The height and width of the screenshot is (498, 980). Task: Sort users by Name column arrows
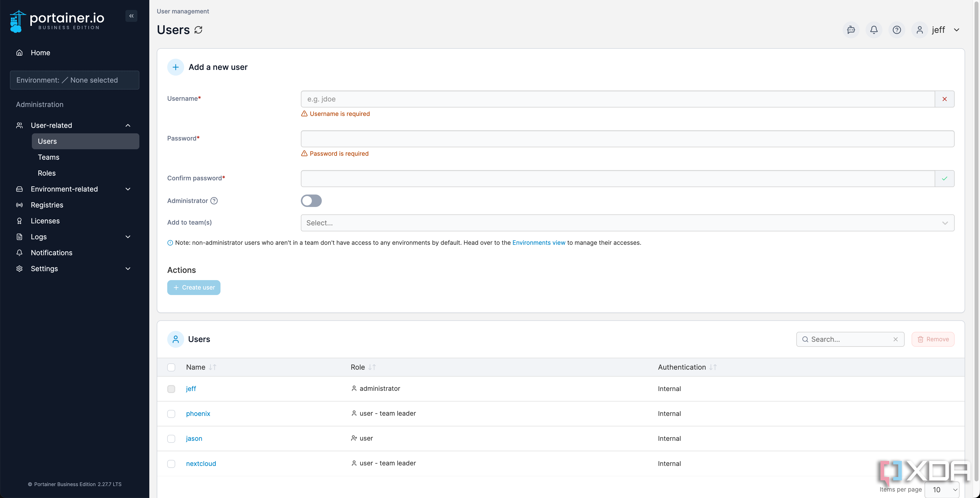[x=213, y=367]
